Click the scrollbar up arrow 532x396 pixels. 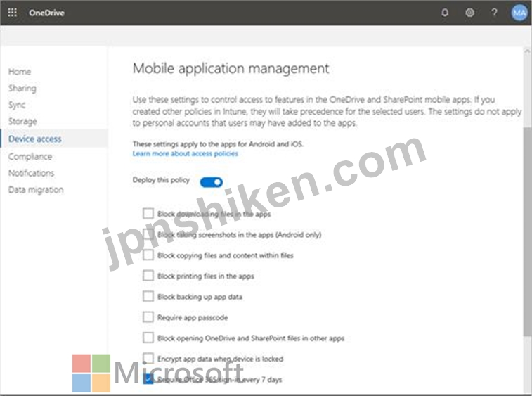click(527, 51)
